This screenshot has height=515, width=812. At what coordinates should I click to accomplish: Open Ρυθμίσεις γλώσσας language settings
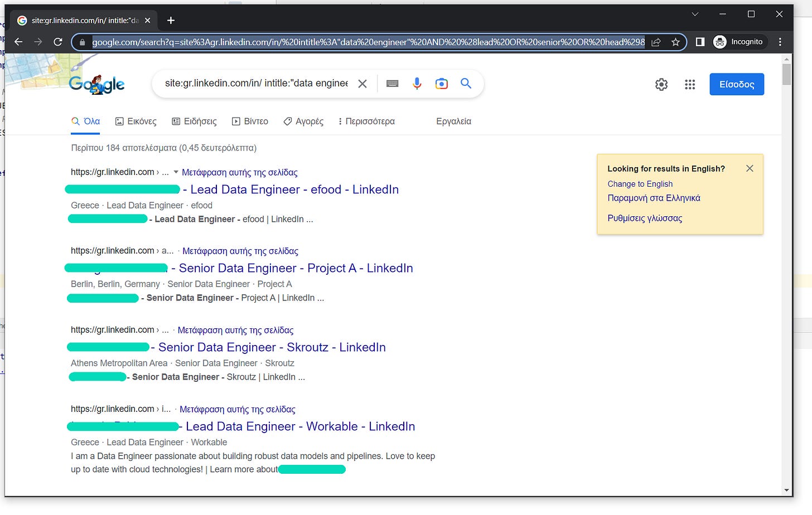click(x=645, y=218)
